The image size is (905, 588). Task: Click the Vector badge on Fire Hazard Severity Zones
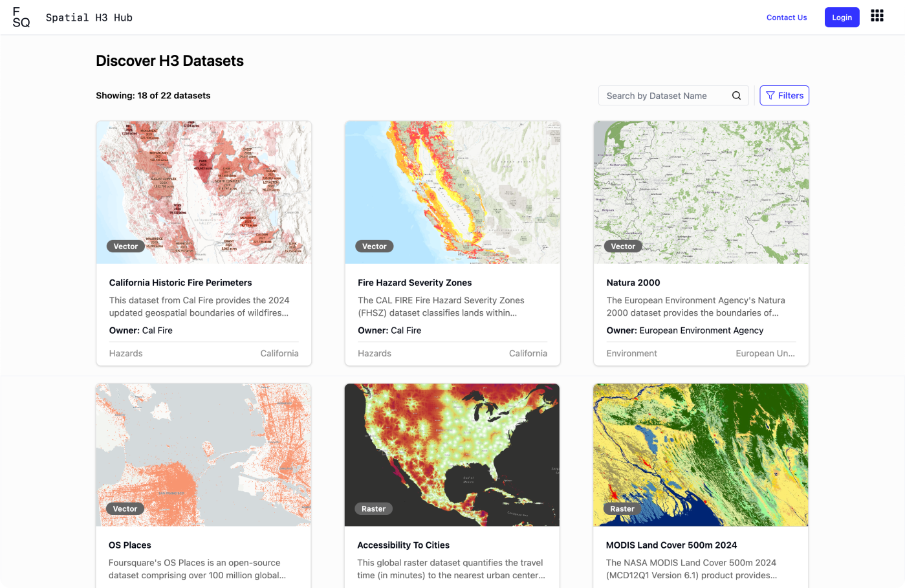(x=375, y=246)
